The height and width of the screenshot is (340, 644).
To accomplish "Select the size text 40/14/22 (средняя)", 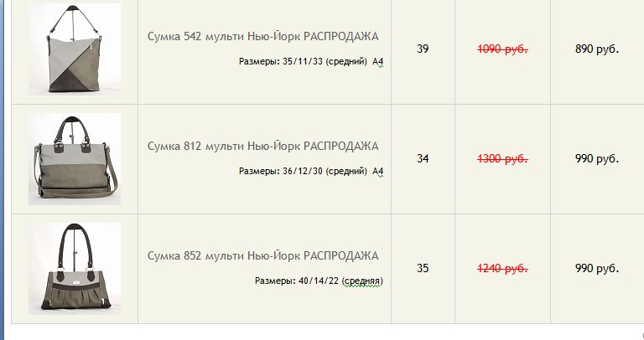I will coord(341,281).
